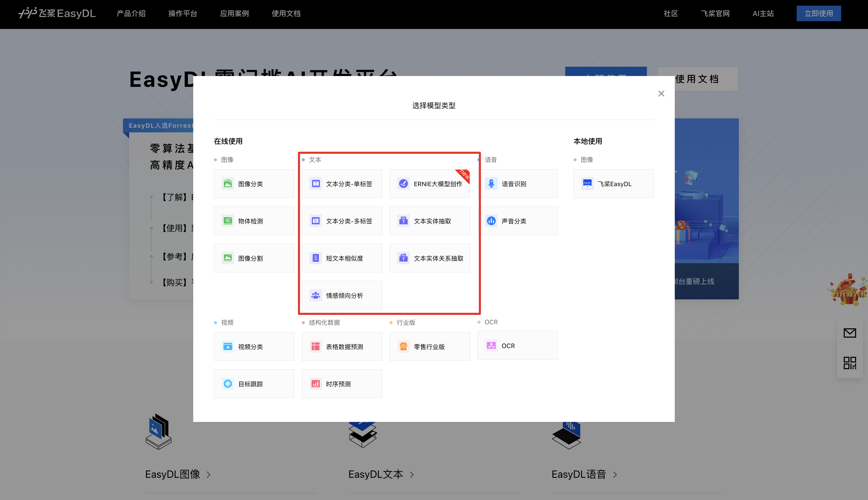Image resolution: width=868 pixels, height=500 pixels.
Task: Click the 目标跟踪 icon
Action: tap(228, 384)
